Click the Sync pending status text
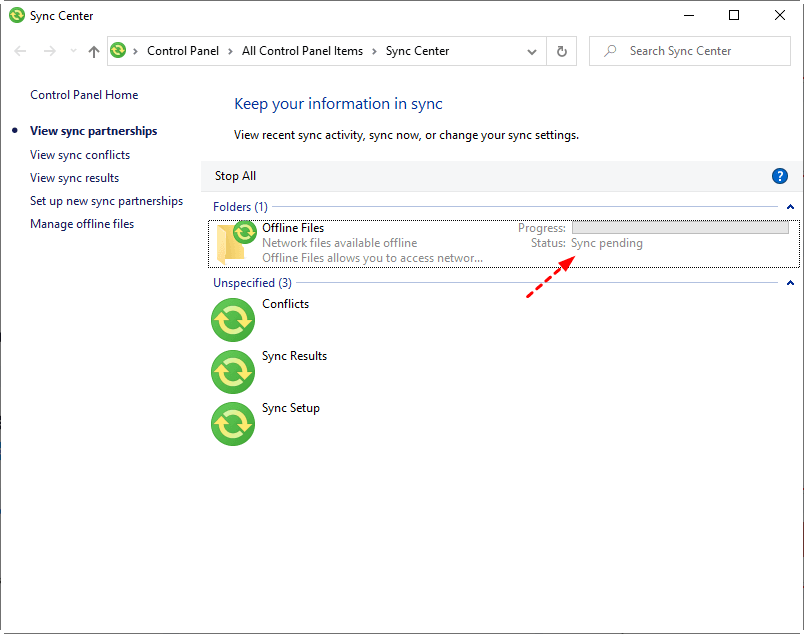This screenshot has width=804, height=634. point(607,243)
